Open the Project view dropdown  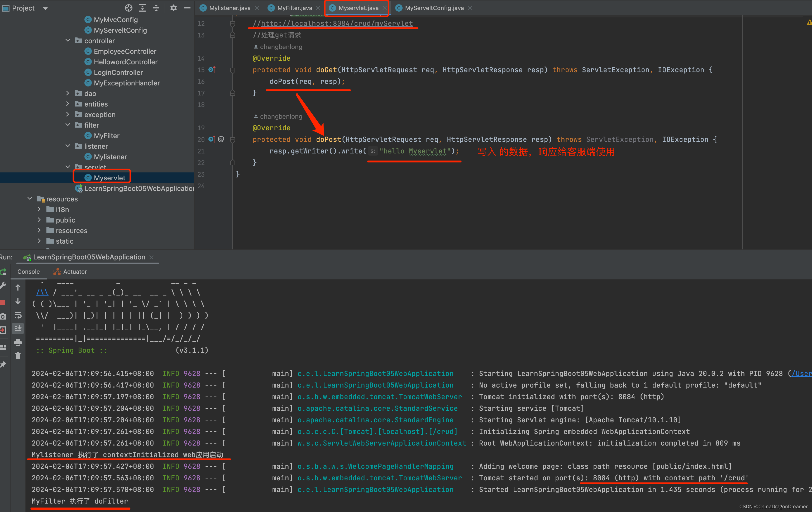46,8
